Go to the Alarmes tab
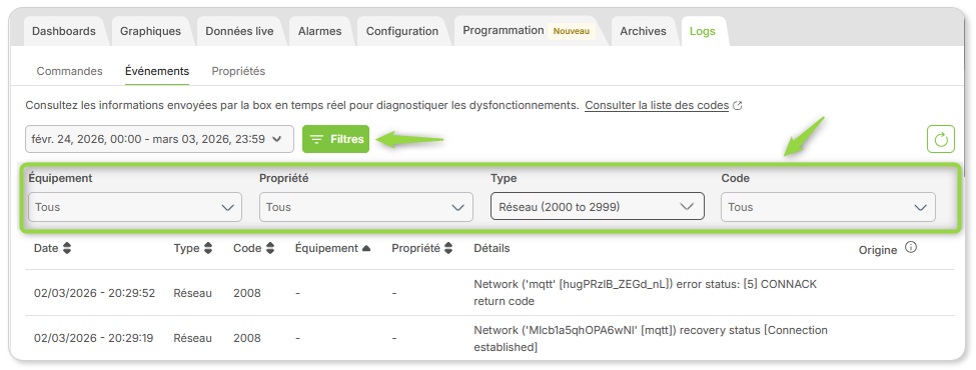This screenshot has width=976, height=370. tap(320, 31)
